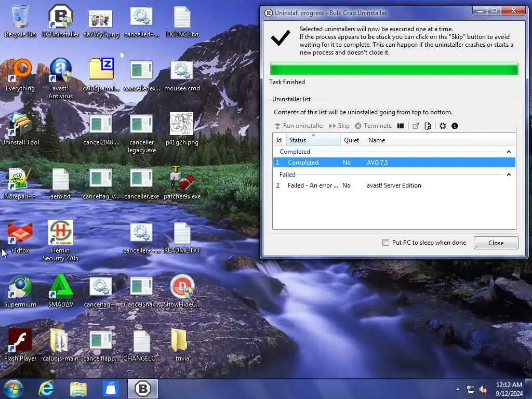Select the Uninstall Tool desktop shortcut
This screenshot has height=399, width=532.
[x=20, y=129]
